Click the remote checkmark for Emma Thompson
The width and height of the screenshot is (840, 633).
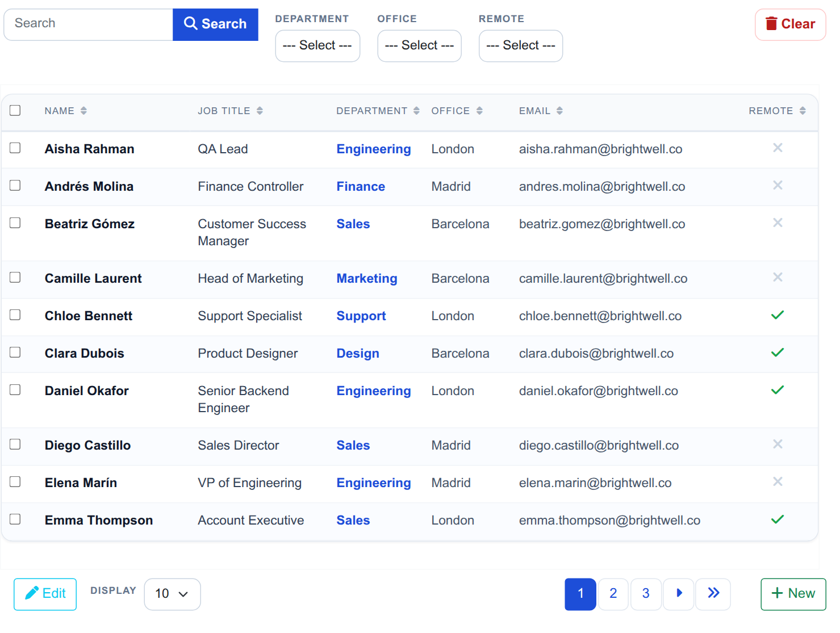pos(778,519)
